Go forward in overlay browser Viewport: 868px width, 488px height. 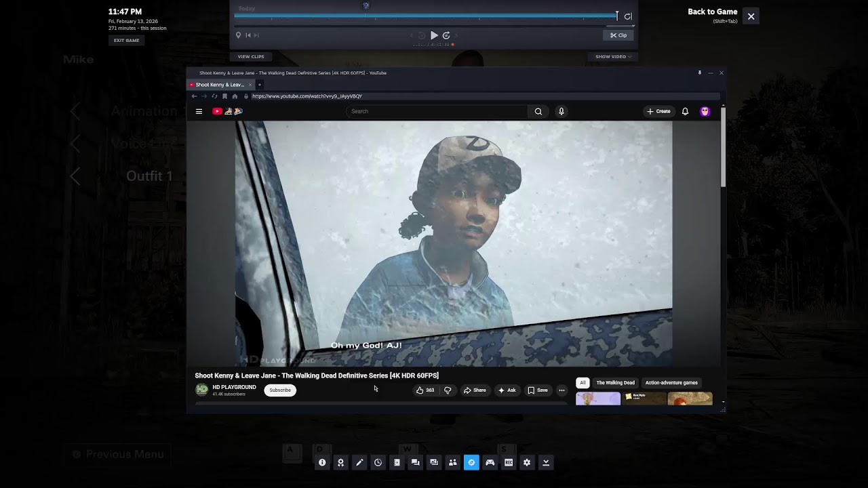click(x=204, y=96)
